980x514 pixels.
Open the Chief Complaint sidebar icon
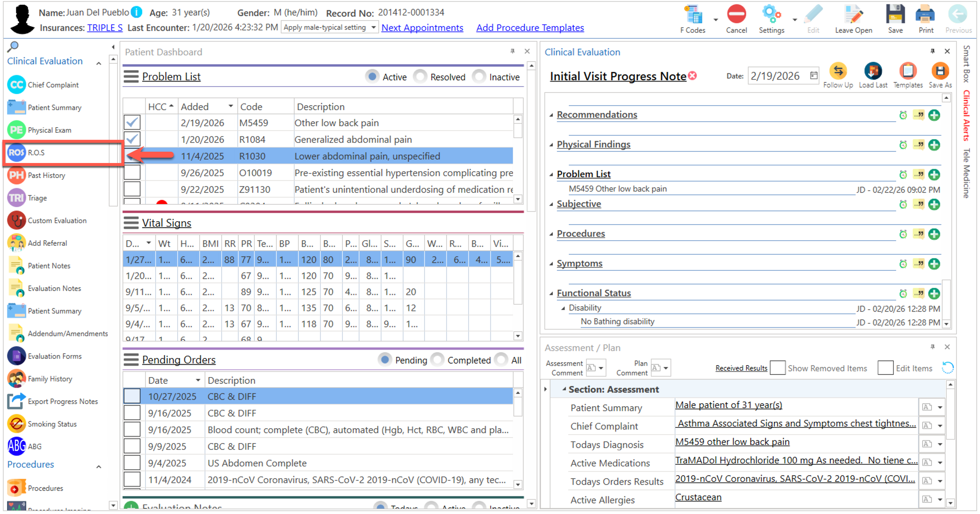(16, 84)
